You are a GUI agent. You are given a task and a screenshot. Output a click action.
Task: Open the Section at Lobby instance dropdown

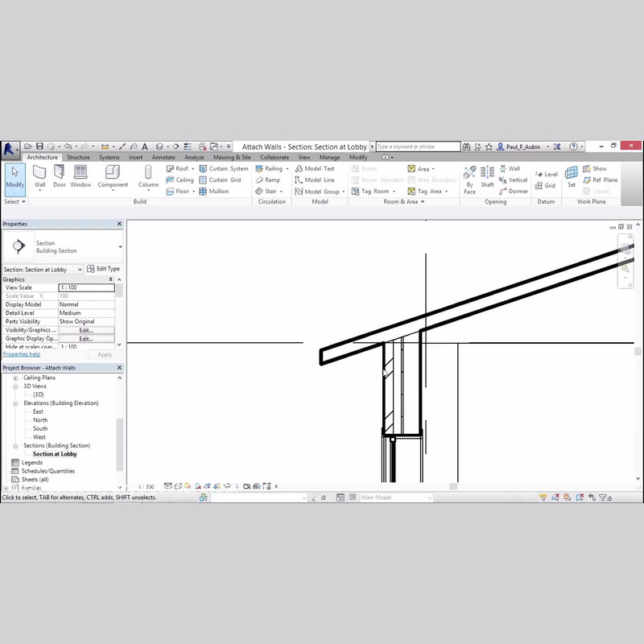click(80, 270)
